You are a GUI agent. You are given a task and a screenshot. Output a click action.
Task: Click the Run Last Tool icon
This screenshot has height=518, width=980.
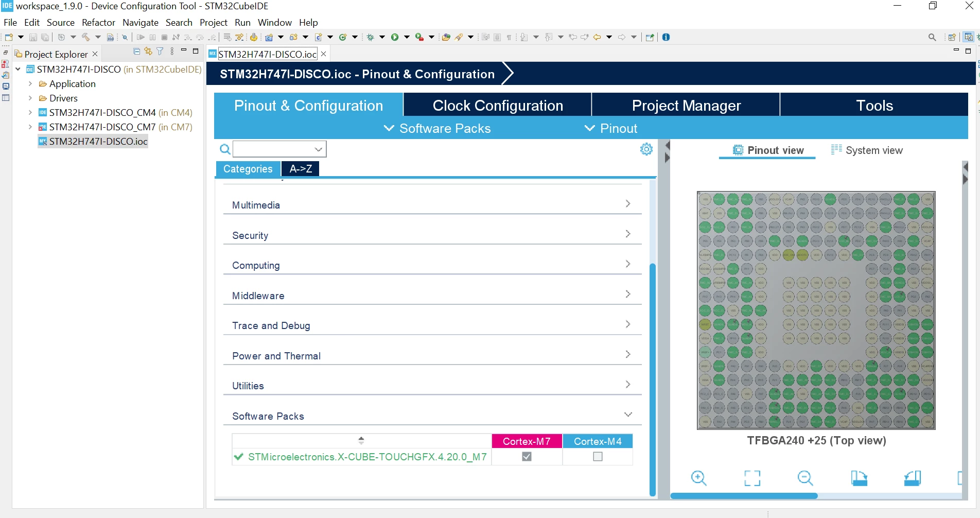[419, 37]
